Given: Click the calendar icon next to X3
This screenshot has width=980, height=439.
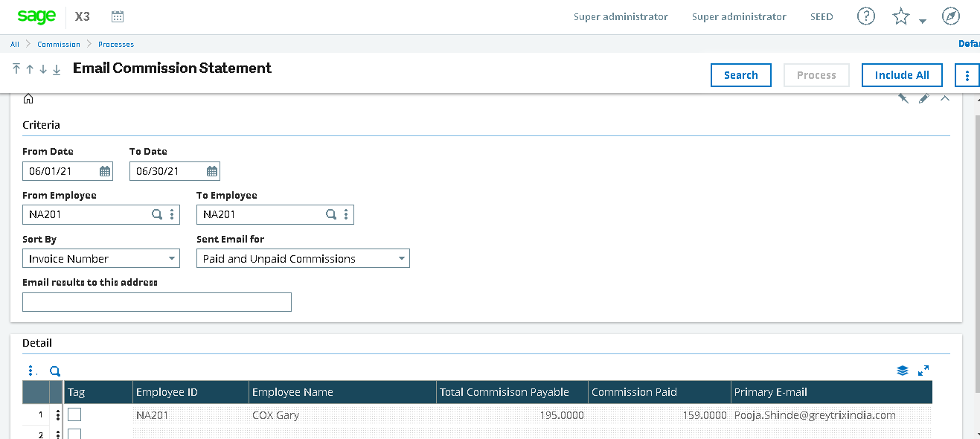Looking at the screenshot, I should (117, 16).
